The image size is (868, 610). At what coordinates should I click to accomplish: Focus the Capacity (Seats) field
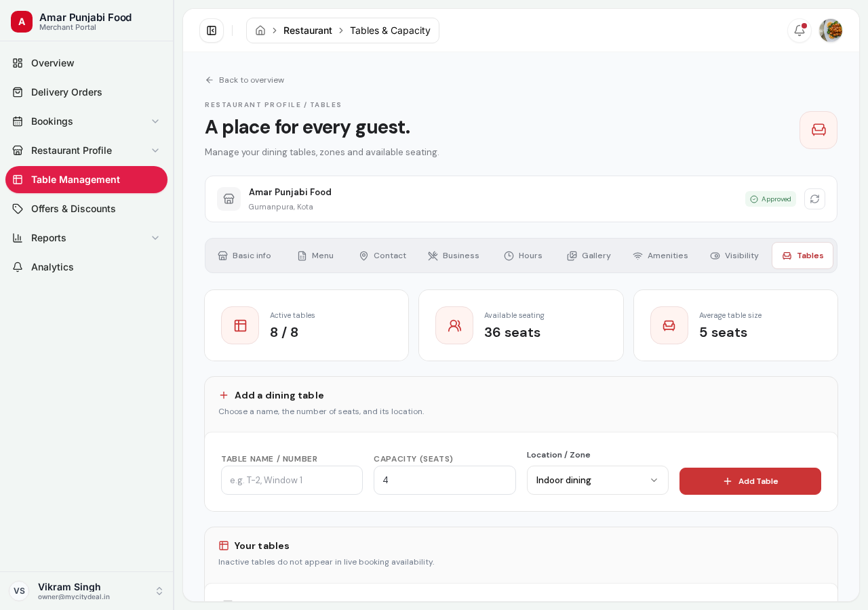pyautogui.click(x=445, y=481)
